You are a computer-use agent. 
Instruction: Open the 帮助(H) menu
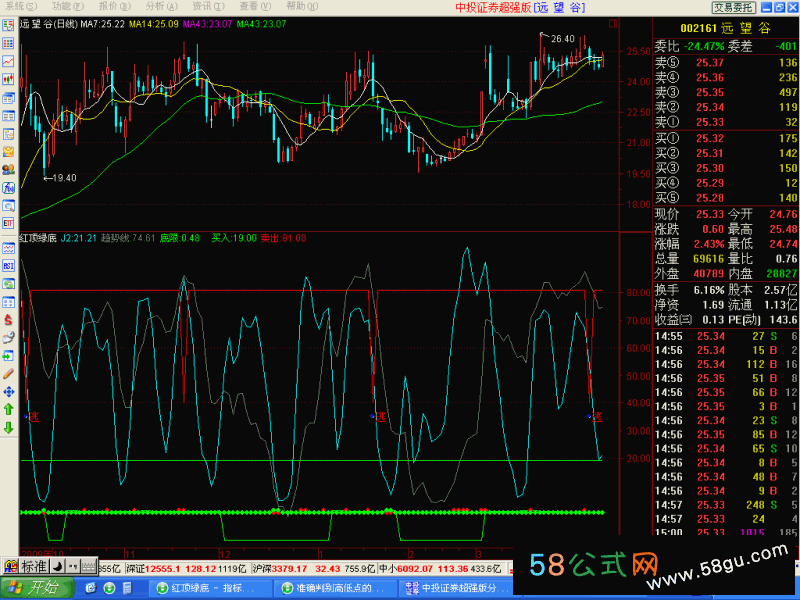click(x=302, y=6)
